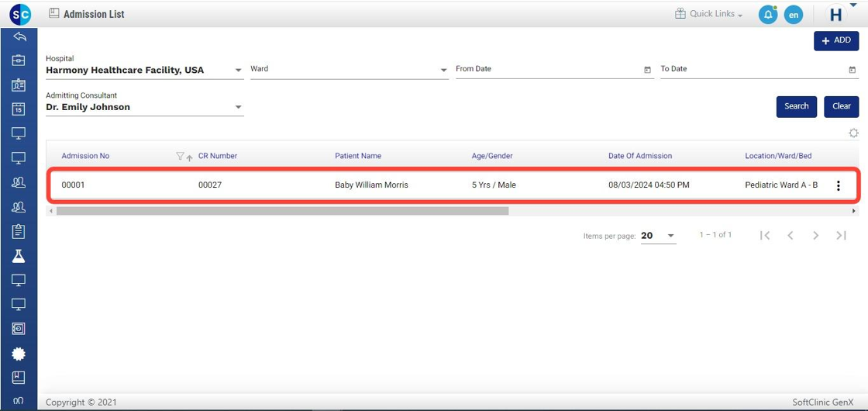The width and height of the screenshot is (868, 411).
Task: Click the Admission No filter icon
Action: (180, 157)
